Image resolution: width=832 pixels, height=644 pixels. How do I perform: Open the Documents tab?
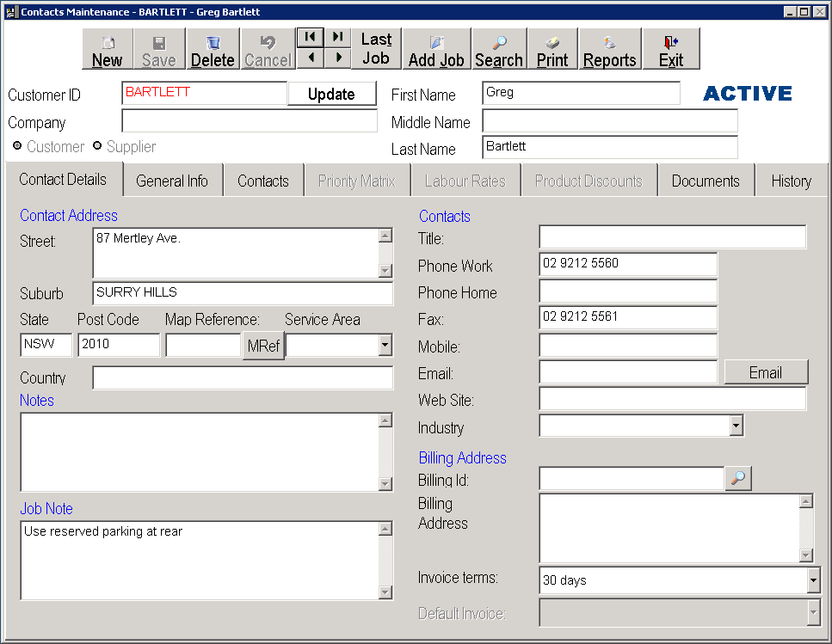706,181
